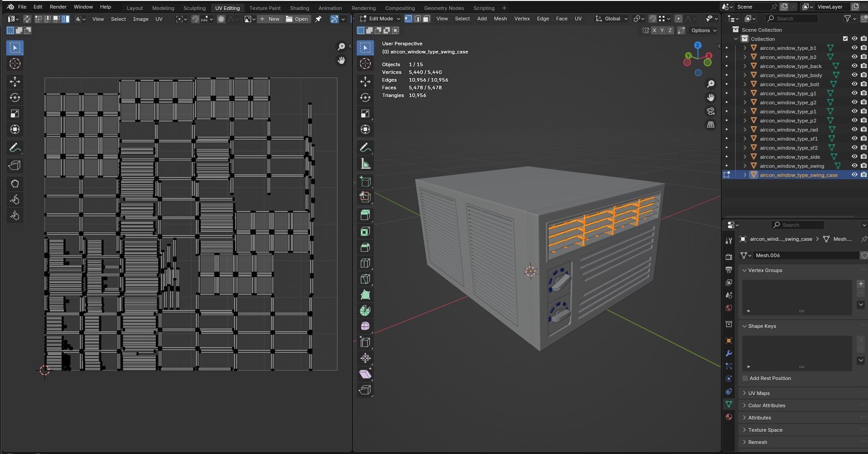Select the Measure tool in 3D viewport
The width and height of the screenshot is (868, 454).
(x=365, y=164)
